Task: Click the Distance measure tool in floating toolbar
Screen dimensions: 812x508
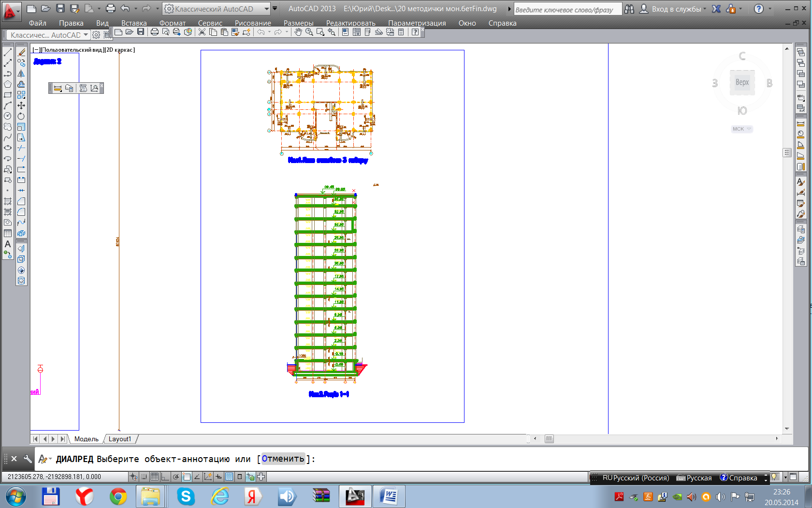Action: click(58, 88)
